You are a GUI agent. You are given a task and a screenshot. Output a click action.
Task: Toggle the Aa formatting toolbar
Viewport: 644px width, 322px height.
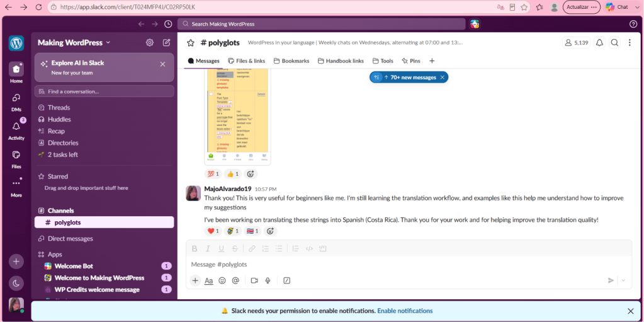pos(208,280)
